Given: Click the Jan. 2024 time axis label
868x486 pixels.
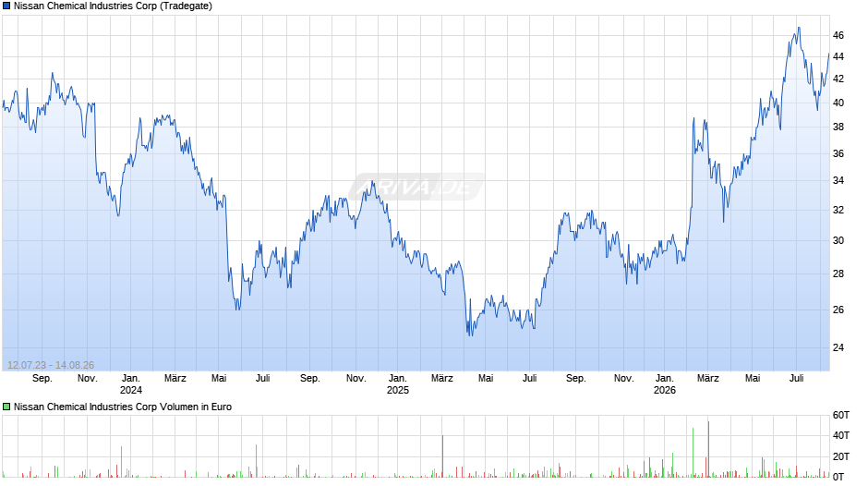Looking at the screenshot, I should pos(130,384).
